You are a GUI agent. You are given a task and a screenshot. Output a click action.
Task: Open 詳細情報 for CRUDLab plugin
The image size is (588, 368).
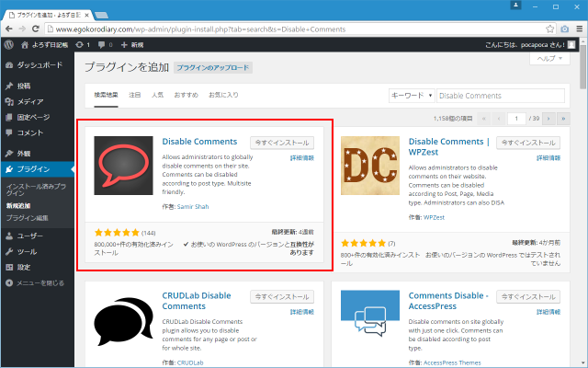[302, 312]
